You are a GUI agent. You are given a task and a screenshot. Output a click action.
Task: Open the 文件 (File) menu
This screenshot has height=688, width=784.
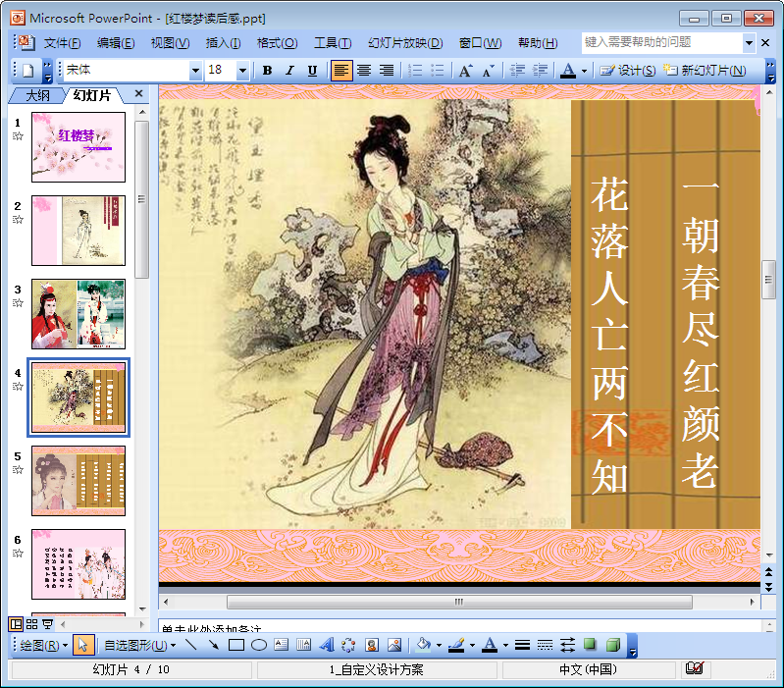pyautogui.click(x=63, y=43)
